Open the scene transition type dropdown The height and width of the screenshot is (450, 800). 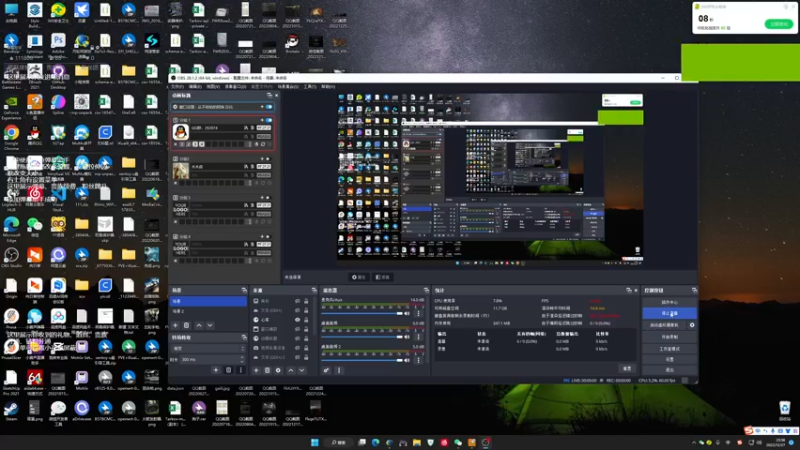click(x=208, y=348)
